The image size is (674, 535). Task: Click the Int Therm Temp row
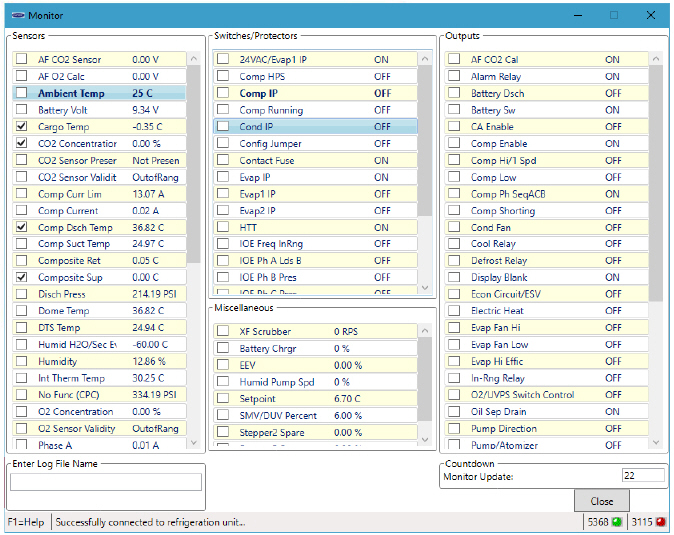(99, 378)
